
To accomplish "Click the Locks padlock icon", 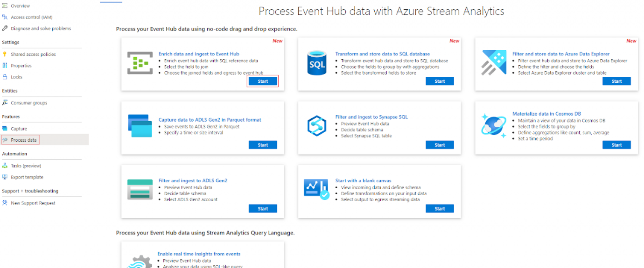I will point(5,77).
